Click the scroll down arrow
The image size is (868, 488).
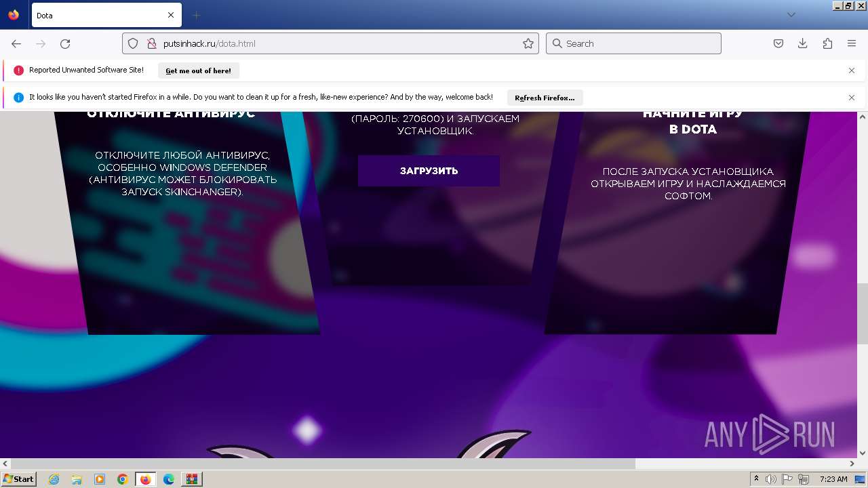point(863,453)
